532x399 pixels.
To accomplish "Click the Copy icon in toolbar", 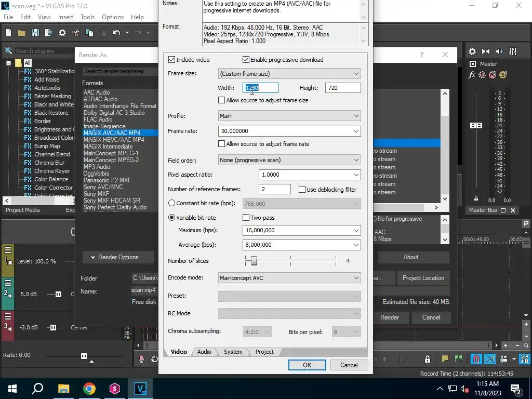I will (x=89, y=33).
